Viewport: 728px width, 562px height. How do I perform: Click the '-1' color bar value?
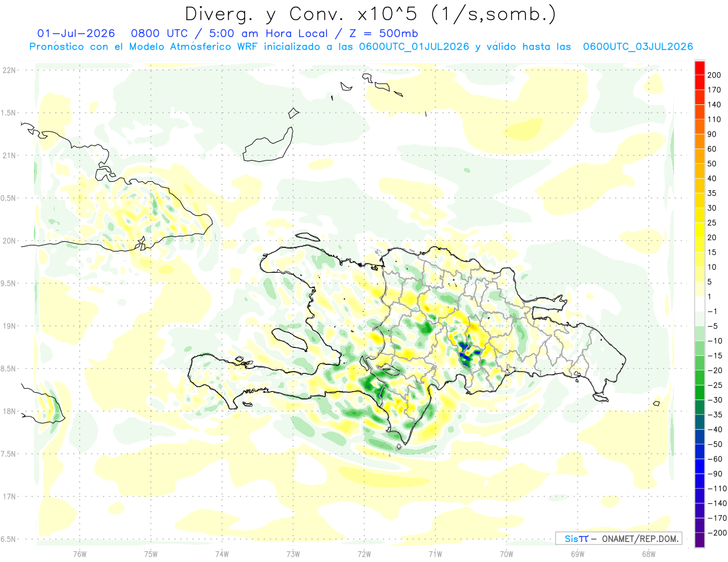[x=713, y=311]
